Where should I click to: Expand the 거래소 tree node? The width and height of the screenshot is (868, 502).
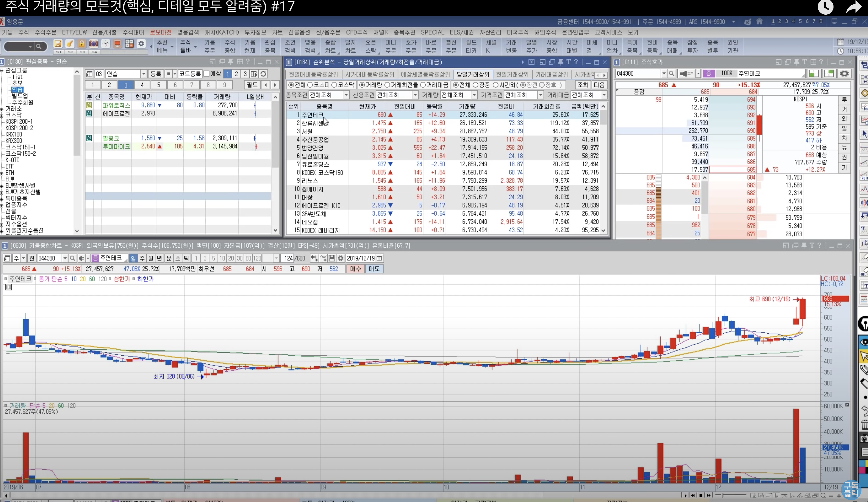[x=2, y=109]
